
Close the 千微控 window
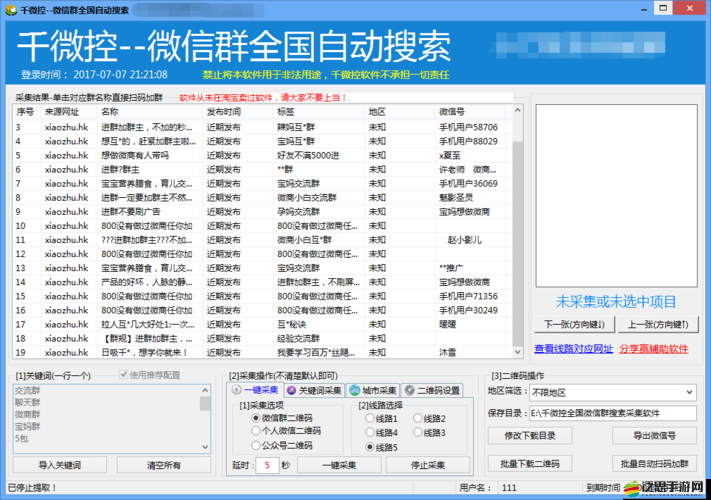(x=690, y=8)
